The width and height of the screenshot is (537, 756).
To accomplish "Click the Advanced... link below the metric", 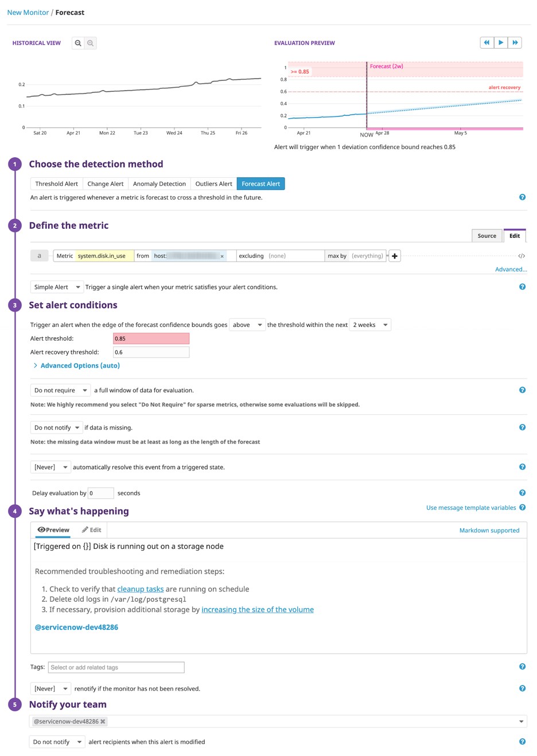I will (510, 269).
